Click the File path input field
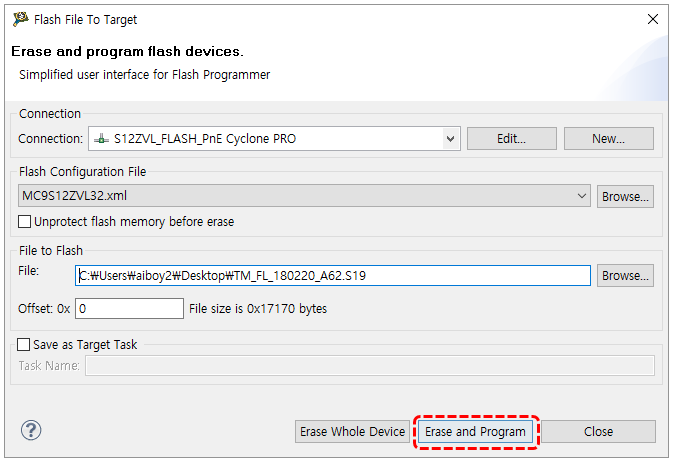Viewport: 673px width, 460px height. click(x=333, y=275)
